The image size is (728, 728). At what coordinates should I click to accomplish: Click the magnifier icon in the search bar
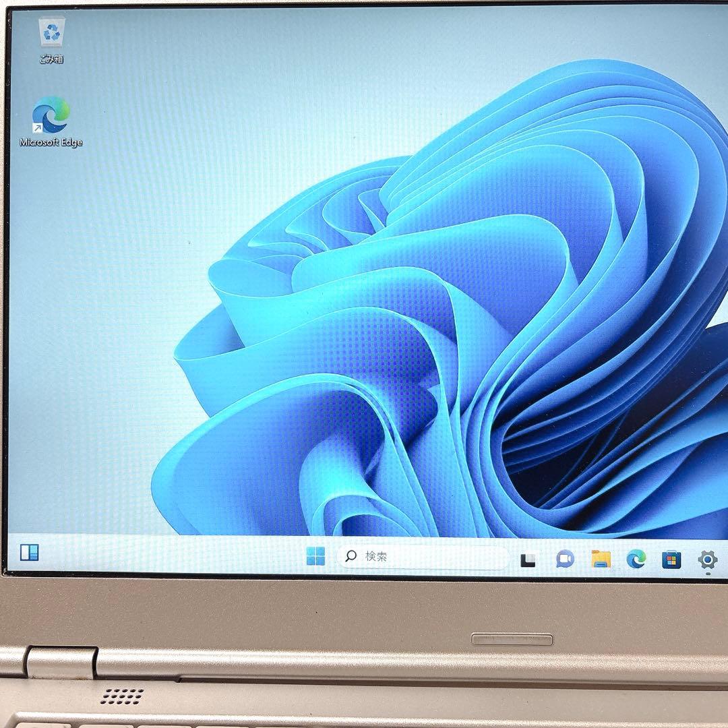[x=351, y=556]
